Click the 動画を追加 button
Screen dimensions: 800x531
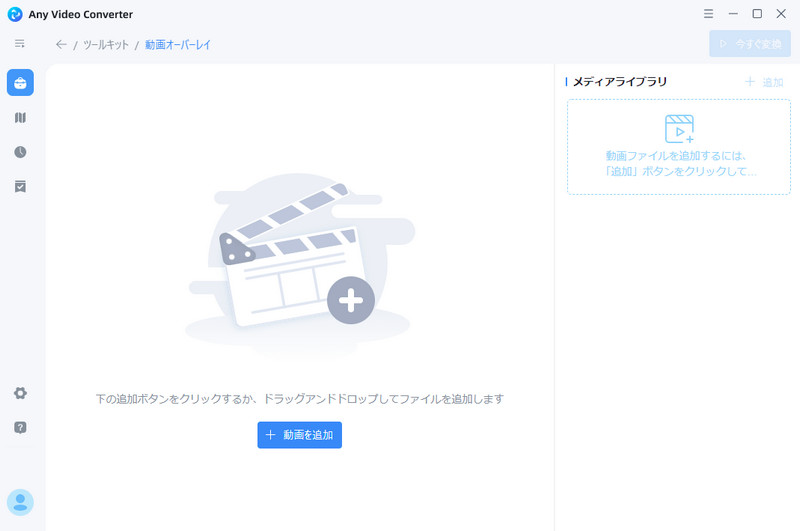coord(299,435)
